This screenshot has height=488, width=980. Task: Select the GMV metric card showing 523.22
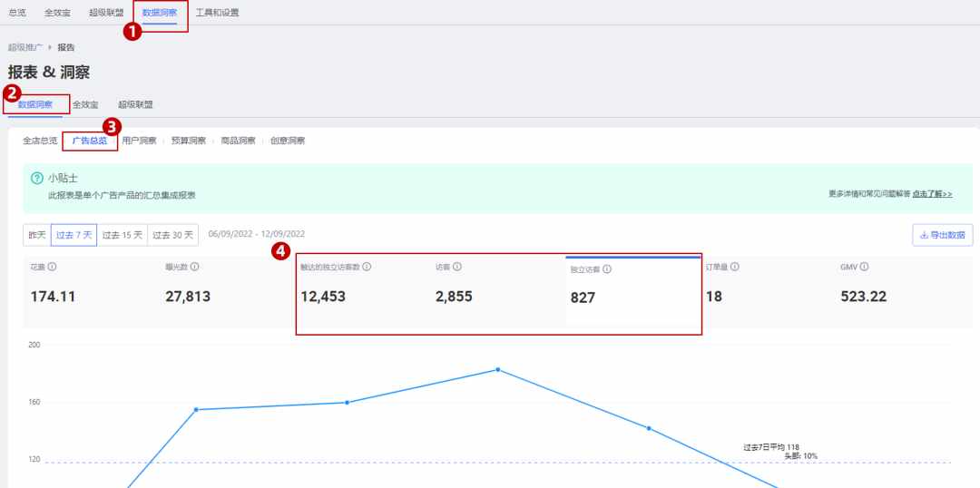tap(904, 290)
